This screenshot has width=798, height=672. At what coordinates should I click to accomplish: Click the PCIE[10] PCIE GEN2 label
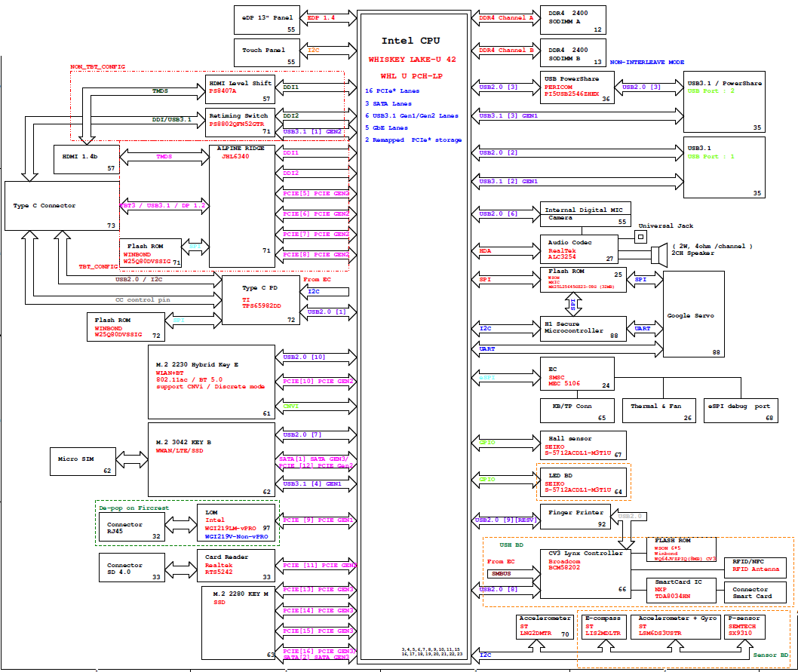[x=318, y=382]
